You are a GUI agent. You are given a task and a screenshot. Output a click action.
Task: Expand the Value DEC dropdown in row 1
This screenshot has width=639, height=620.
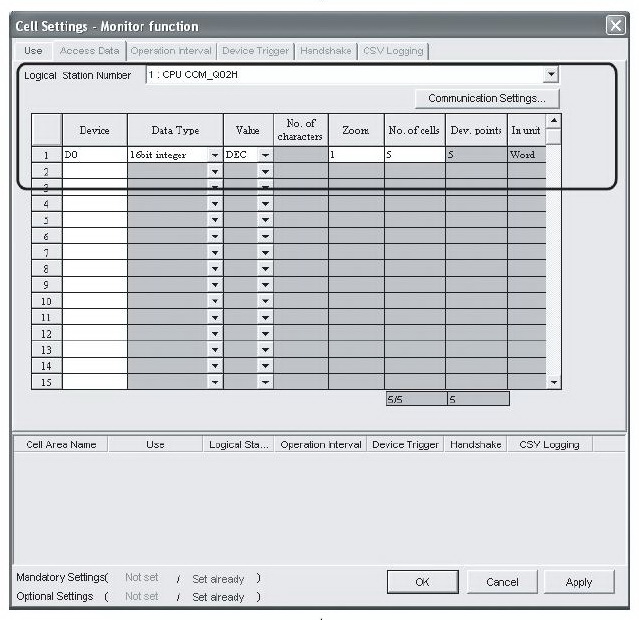point(265,155)
